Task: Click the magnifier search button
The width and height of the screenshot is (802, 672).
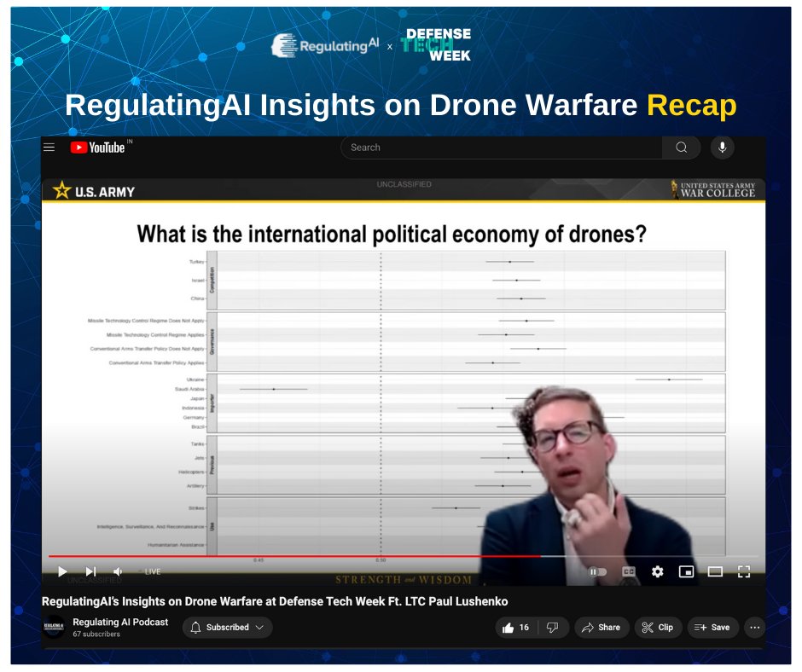Action: click(x=682, y=148)
